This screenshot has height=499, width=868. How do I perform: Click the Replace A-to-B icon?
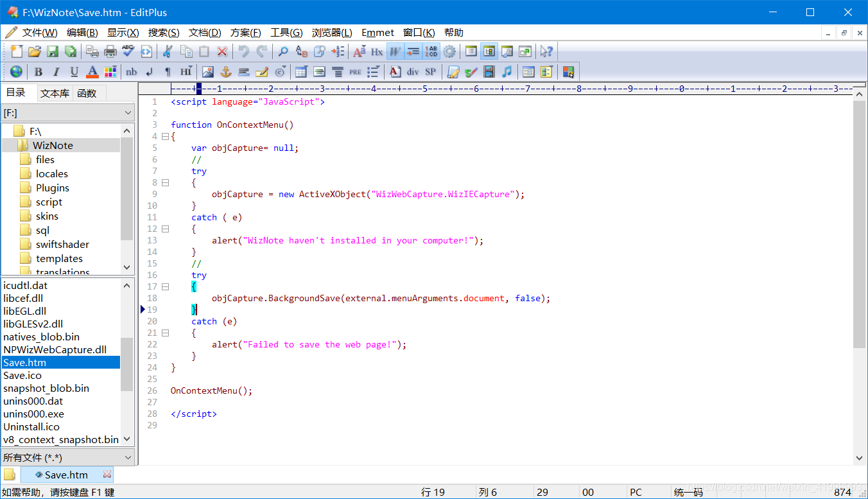coord(301,52)
